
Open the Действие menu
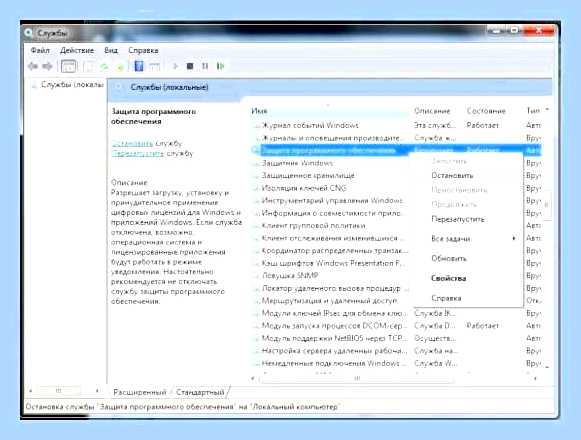(x=77, y=50)
